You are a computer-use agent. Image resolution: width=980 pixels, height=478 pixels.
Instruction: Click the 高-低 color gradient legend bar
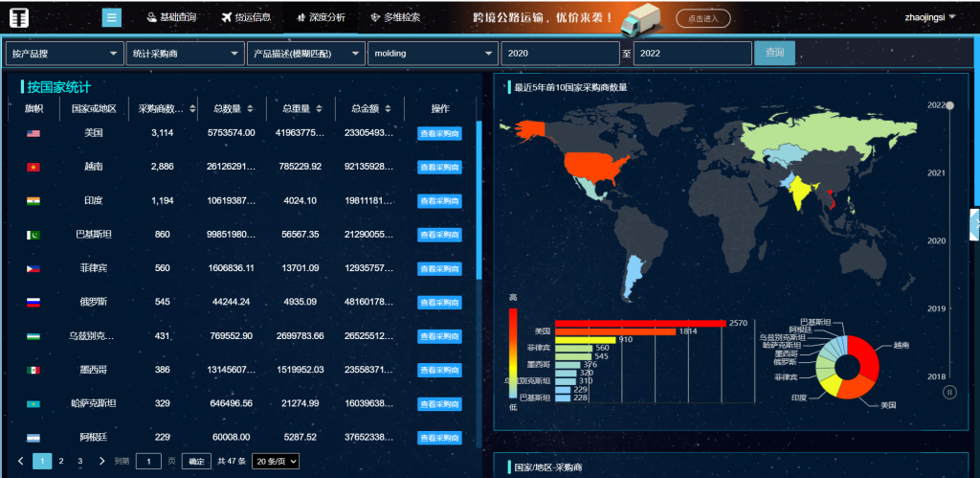pyautogui.click(x=513, y=353)
